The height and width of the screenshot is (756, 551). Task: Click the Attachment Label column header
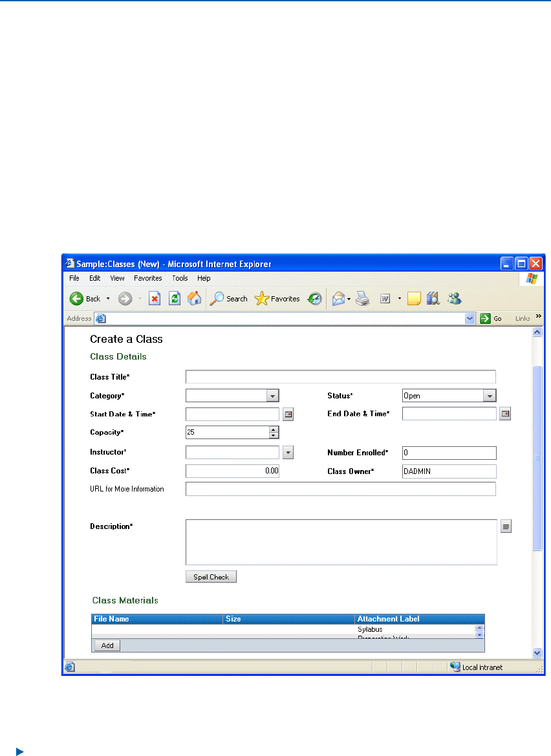point(420,619)
